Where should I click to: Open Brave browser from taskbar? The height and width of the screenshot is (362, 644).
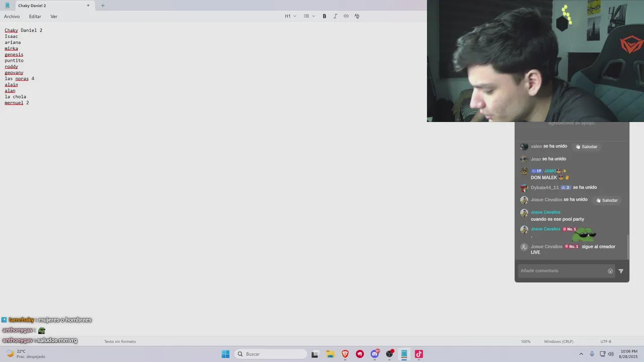tap(345, 354)
